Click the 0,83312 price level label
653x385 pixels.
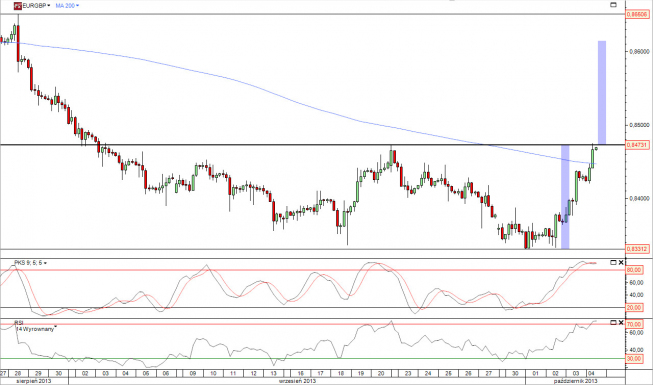tap(638, 249)
